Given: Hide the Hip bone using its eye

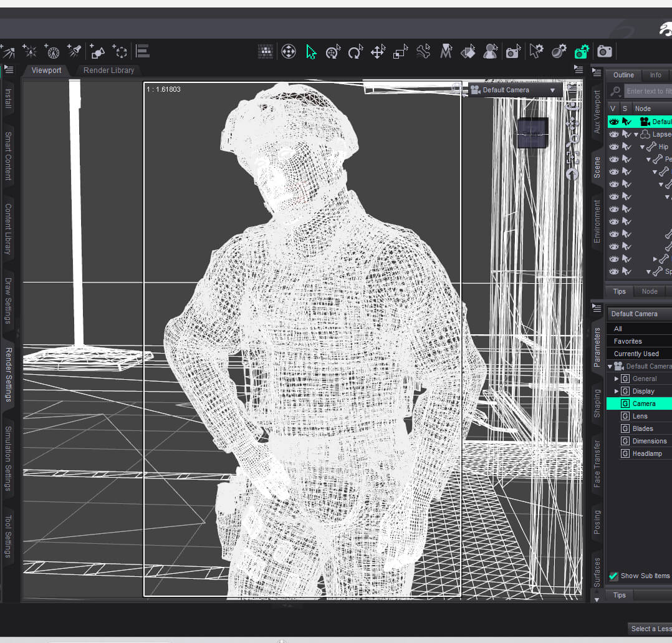Looking at the screenshot, I should coord(613,147).
